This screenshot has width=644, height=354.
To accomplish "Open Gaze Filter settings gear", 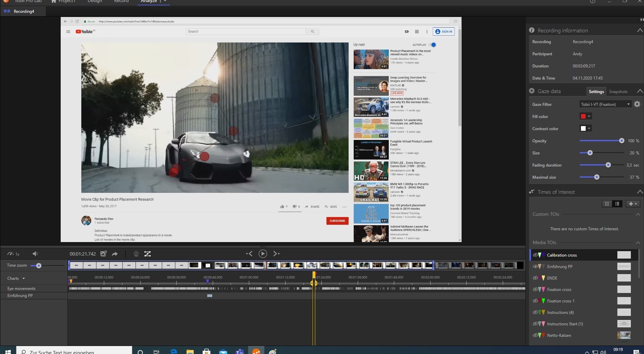I will pyautogui.click(x=637, y=104).
